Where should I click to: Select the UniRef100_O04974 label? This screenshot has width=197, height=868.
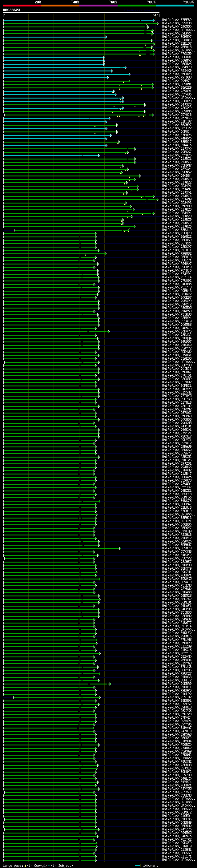[177, 81]
